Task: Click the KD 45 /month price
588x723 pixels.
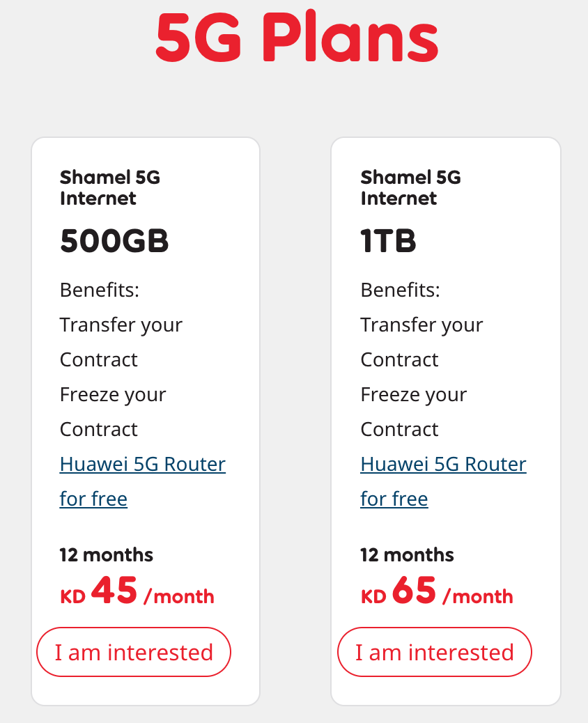Action: click(137, 591)
